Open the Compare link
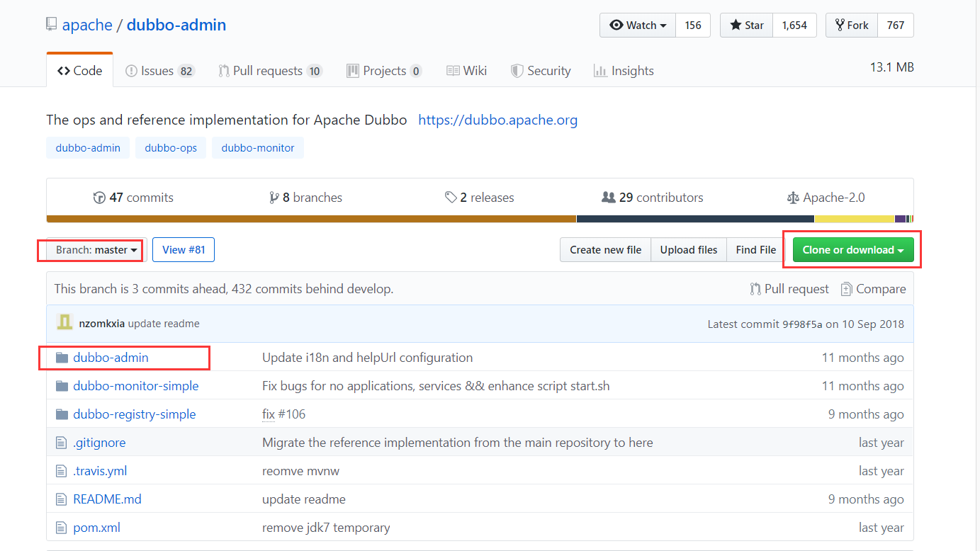 click(873, 289)
